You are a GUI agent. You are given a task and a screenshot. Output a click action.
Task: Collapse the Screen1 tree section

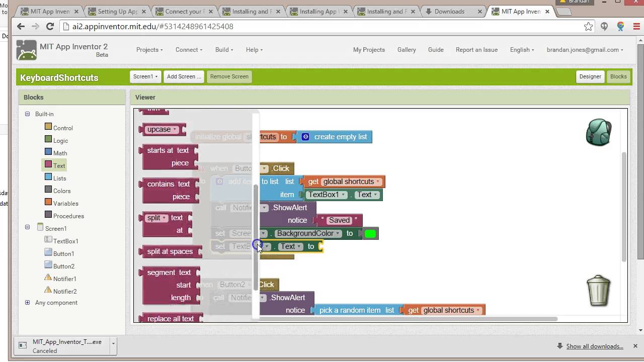pyautogui.click(x=27, y=227)
